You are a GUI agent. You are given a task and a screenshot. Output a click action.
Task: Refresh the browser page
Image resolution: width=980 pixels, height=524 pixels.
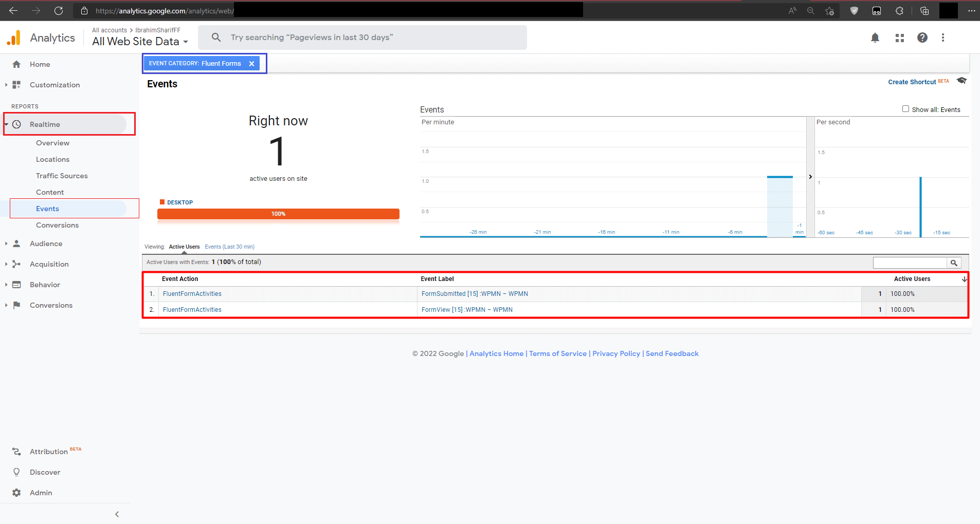59,10
